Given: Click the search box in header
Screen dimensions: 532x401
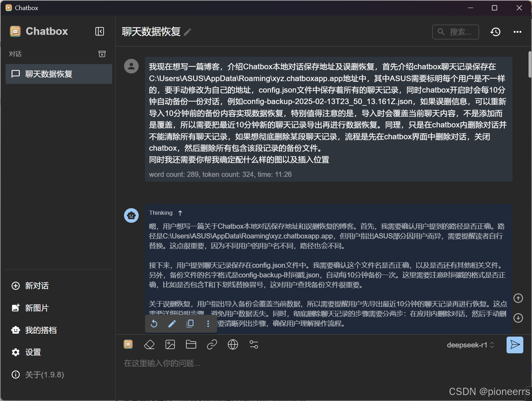Looking at the screenshot, I should [456, 32].
